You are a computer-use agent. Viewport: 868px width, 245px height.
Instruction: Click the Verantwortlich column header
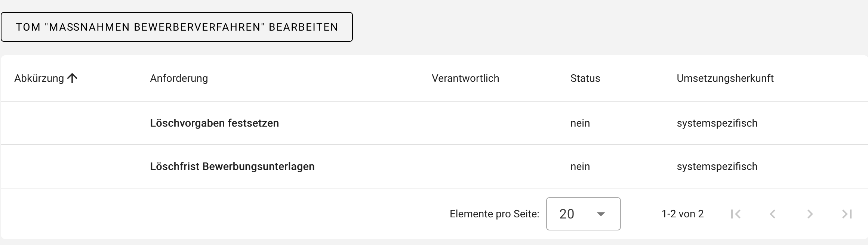click(x=465, y=78)
